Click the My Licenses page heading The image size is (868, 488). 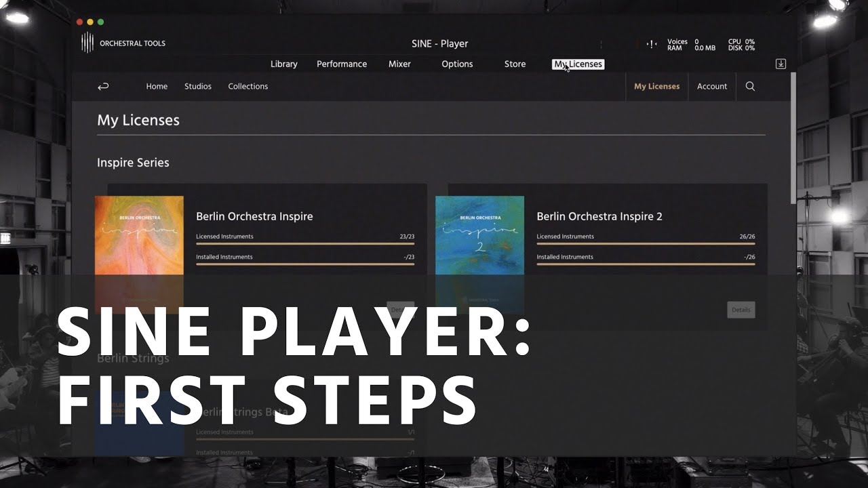(138, 120)
